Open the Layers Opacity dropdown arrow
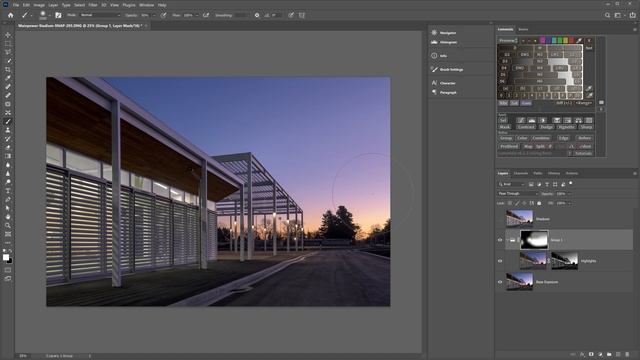This screenshot has height=360, width=640. point(570,194)
